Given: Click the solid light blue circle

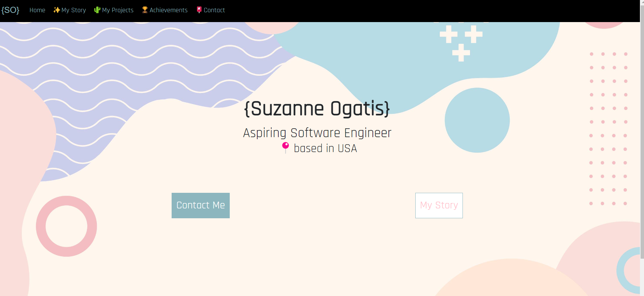Looking at the screenshot, I should (477, 120).
